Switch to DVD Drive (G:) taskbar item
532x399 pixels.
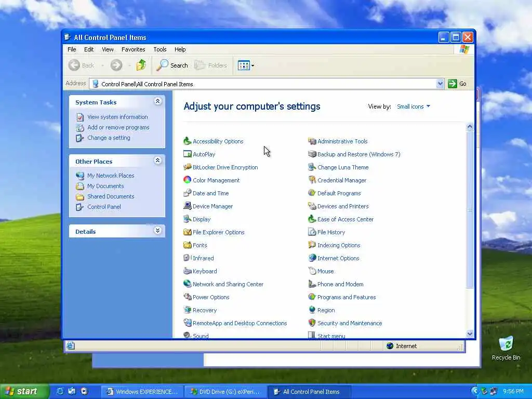pyautogui.click(x=225, y=392)
